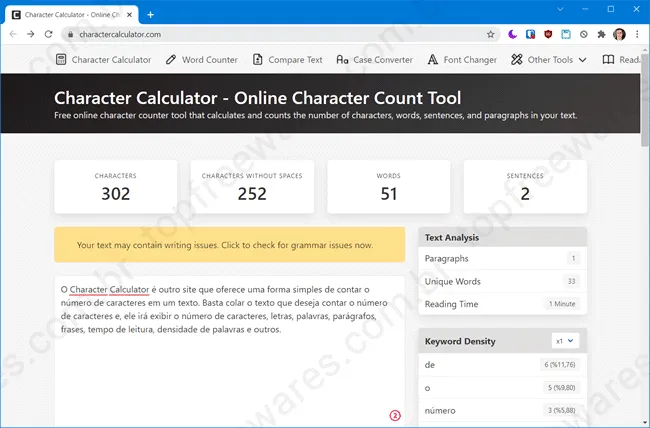Viewport: 650px width, 428px height.
Task: Go back to the previous page
Action: click(x=13, y=34)
